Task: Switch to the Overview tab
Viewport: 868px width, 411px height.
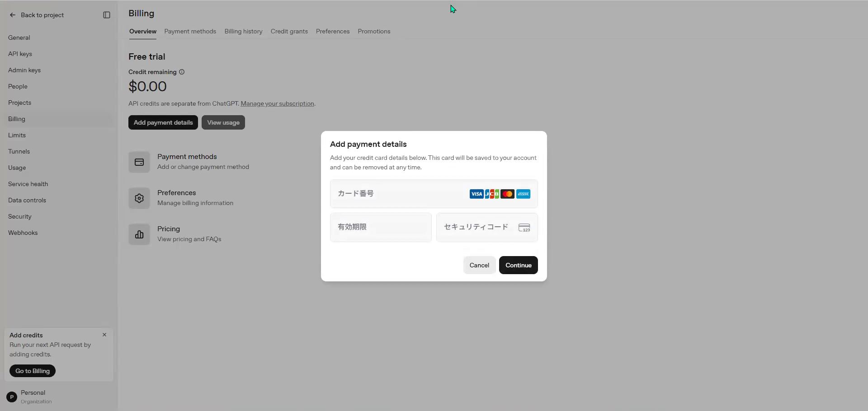Action: pos(143,31)
